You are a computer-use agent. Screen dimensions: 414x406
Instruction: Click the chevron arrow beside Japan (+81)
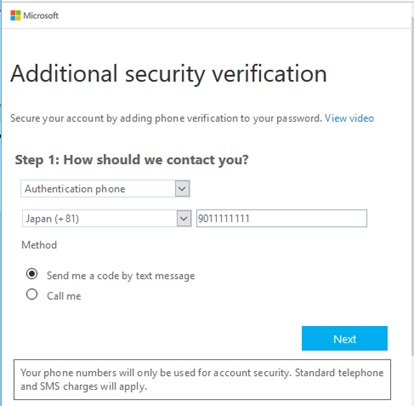click(x=184, y=219)
